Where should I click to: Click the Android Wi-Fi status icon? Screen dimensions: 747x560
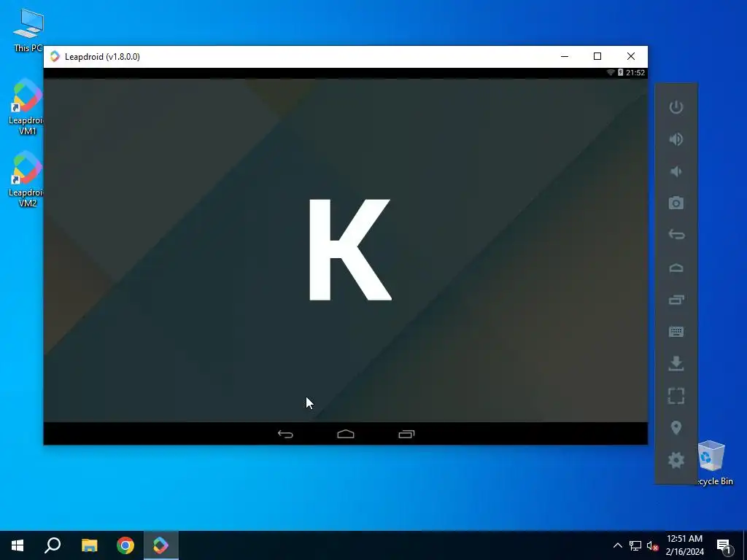pyautogui.click(x=611, y=72)
